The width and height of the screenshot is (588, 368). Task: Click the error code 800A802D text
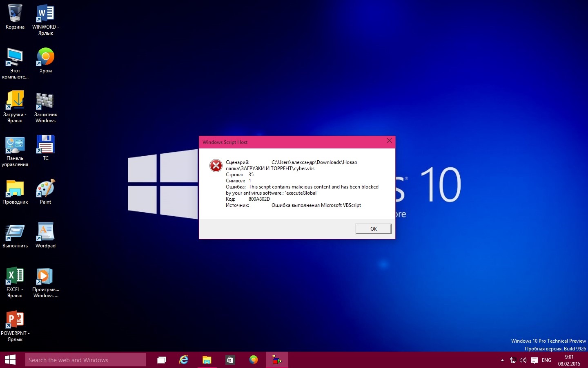pyautogui.click(x=259, y=199)
